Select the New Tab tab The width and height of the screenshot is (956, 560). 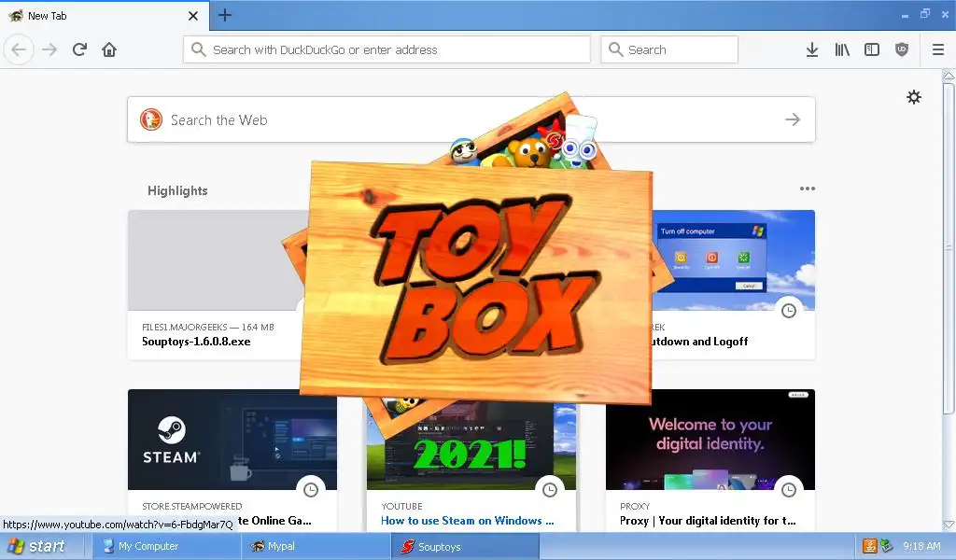105,16
